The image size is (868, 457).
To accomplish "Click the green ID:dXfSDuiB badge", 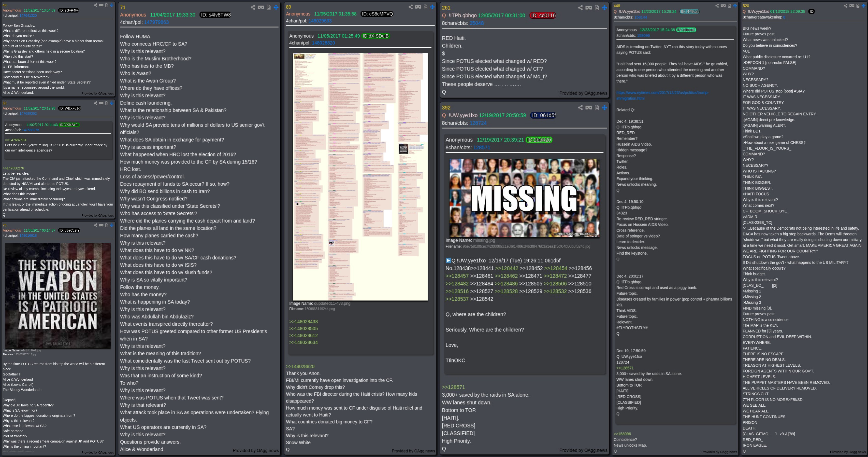I will pyautogui.click(x=375, y=36).
